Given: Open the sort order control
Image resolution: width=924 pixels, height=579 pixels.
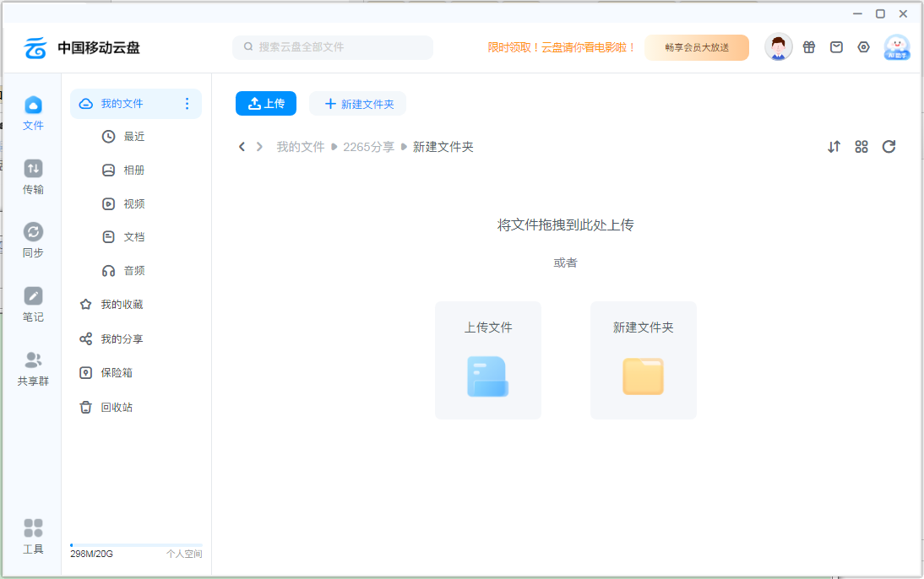Looking at the screenshot, I should pos(834,146).
